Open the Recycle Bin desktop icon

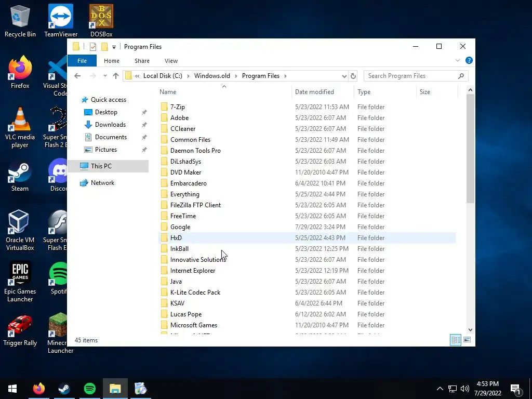[20, 21]
